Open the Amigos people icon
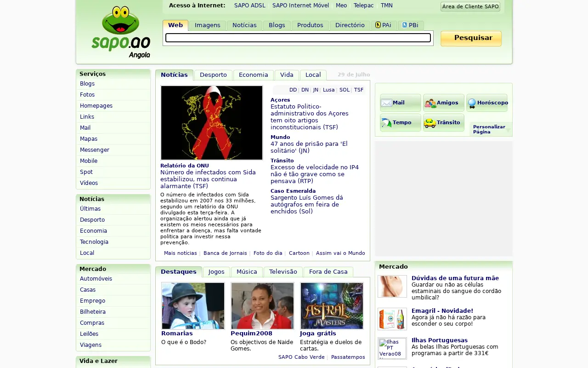This screenshot has width=588, height=368. pos(430,103)
